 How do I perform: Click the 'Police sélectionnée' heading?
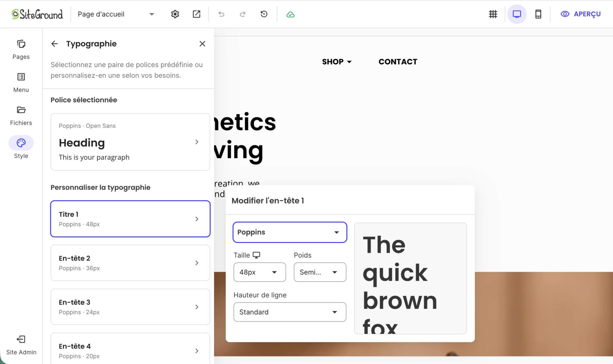[x=84, y=100]
